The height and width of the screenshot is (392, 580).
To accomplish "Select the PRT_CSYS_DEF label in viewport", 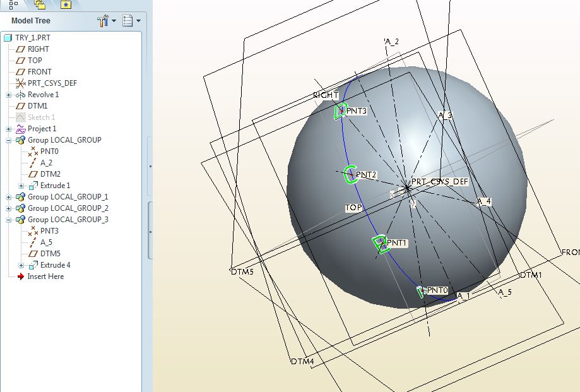I will coord(440,182).
